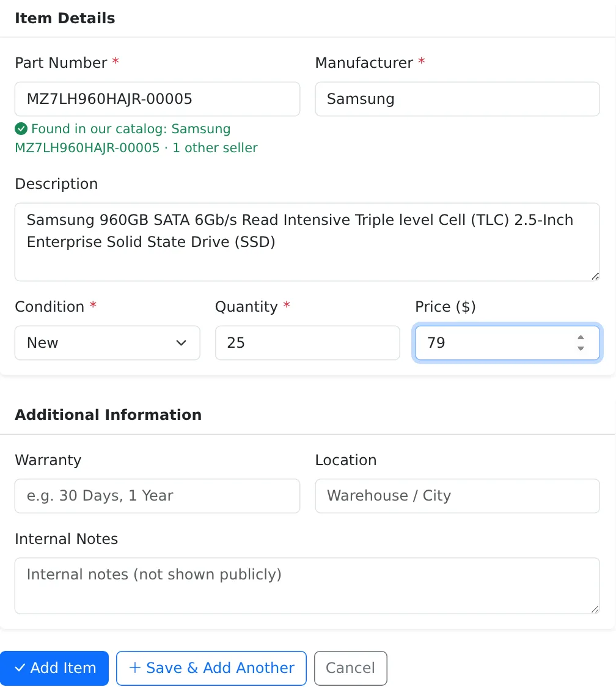The image size is (616, 687).
Task: Click the Description label
Action: 56,184
